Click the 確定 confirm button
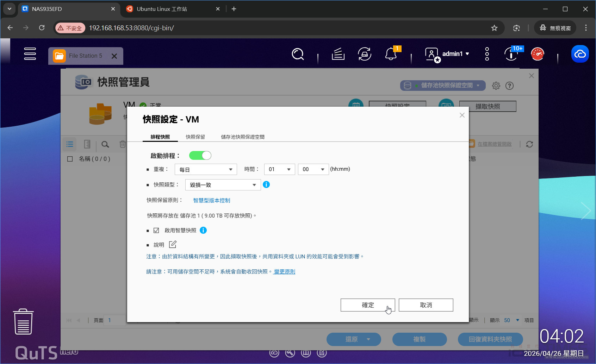Image resolution: width=596 pixels, height=364 pixels. pos(367,305)
